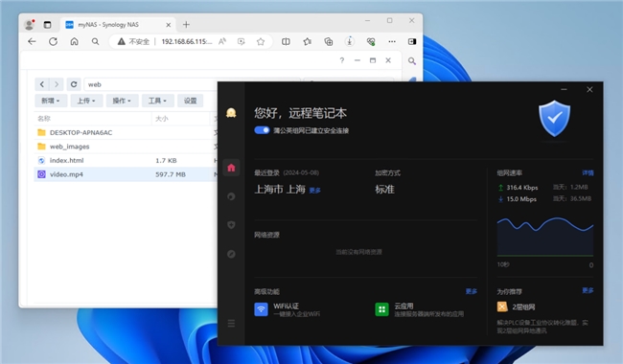Select the video.mp4 file row
The image size is (623, 364).
tap(126, 174)
